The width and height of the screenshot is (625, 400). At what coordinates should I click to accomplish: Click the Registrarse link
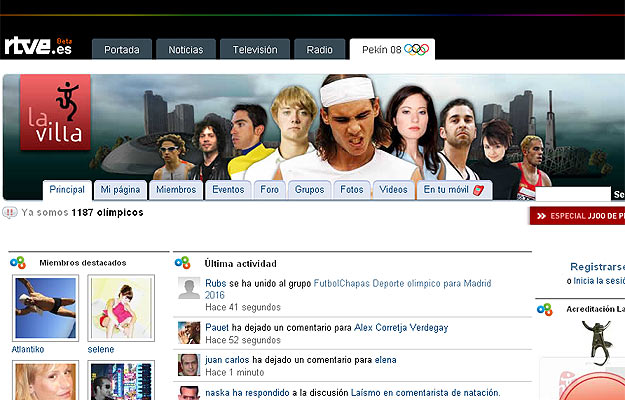click(x=597, y=267)
